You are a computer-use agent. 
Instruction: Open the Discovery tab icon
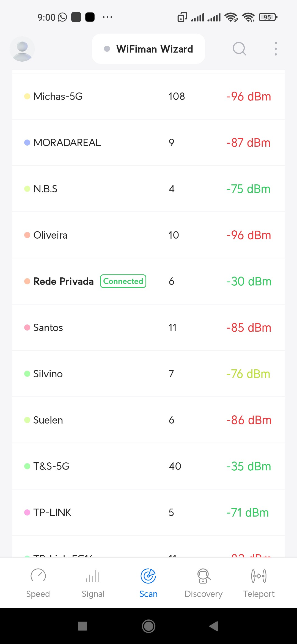point(204,576)
